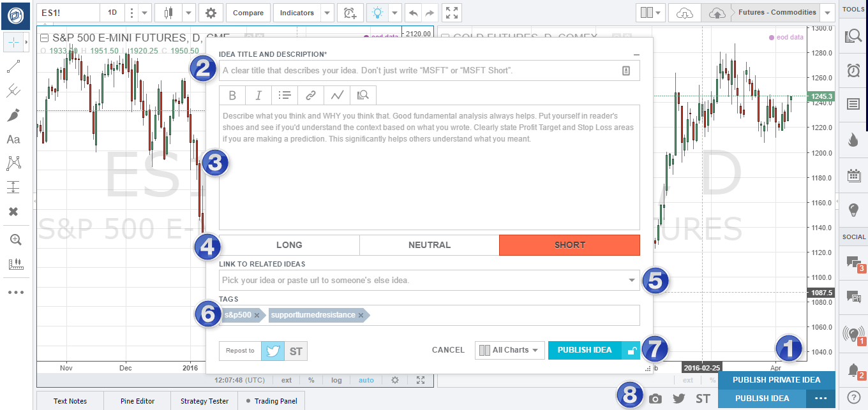Enable reposting the idea to Twitter

click(273, 350)
